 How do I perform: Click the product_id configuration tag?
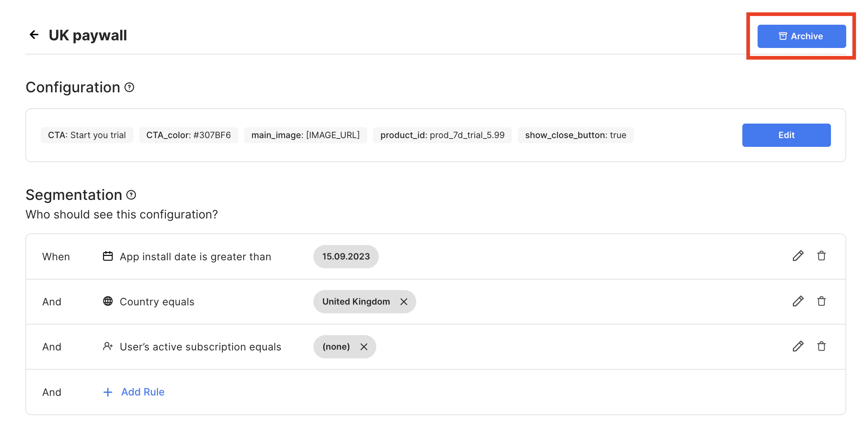(x=442, y=135)
